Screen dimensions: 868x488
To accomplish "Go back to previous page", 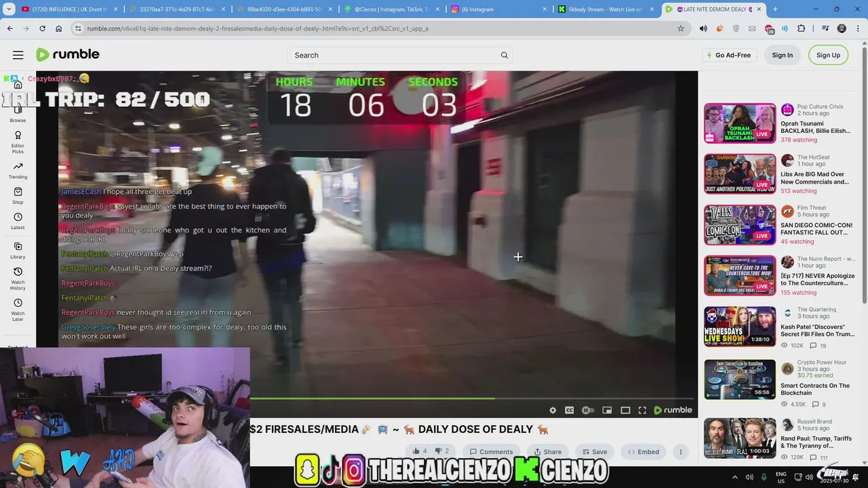I will (x=9, y=28).
